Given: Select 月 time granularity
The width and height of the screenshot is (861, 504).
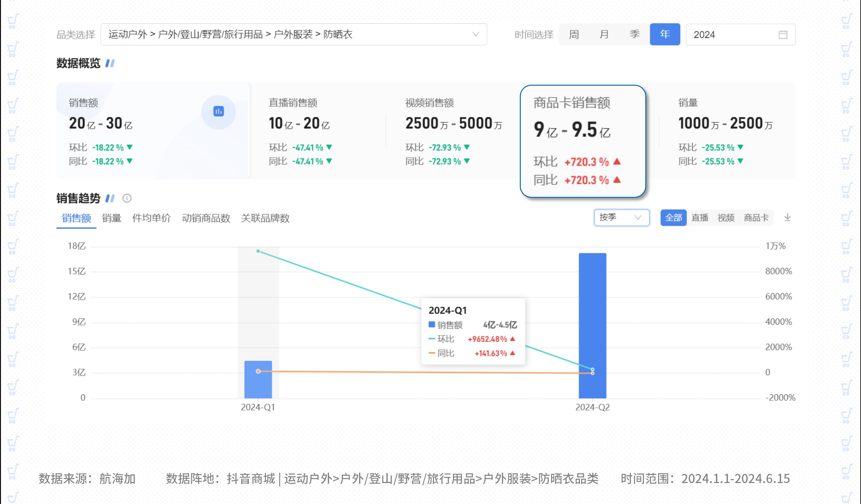Looking at the screenshot, I should [604, 35].
